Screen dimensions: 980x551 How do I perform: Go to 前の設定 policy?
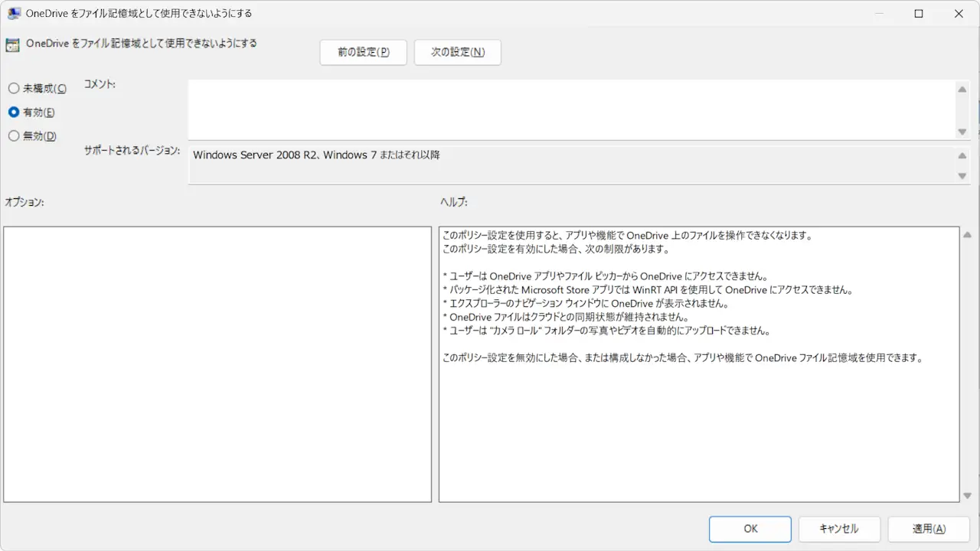click(x=363, y=52)
